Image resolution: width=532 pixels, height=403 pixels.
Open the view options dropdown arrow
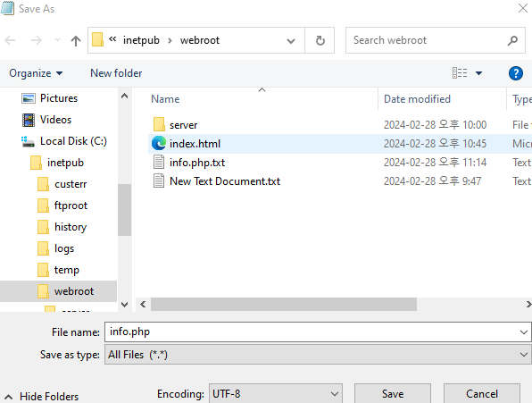(x=478, y=73)
